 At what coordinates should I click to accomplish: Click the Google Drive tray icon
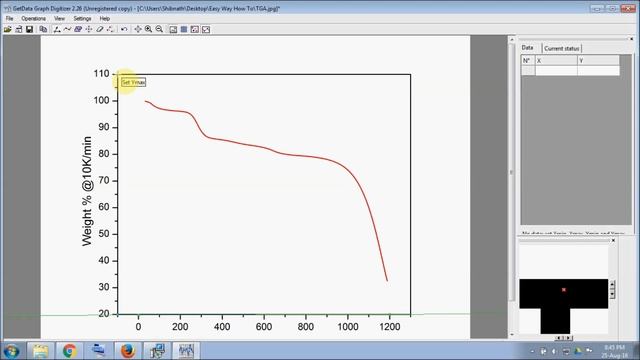[578, 351]
